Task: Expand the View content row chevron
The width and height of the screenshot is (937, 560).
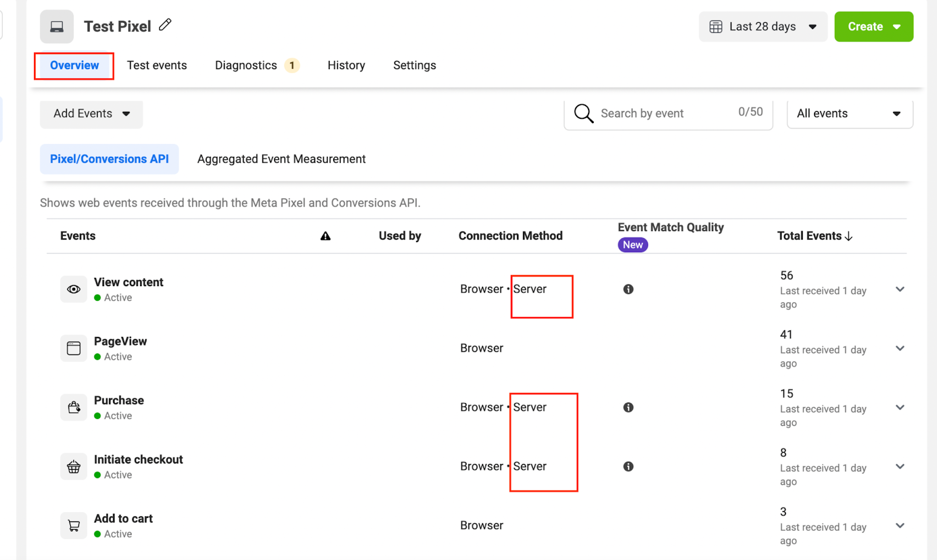Action: [900, 289]
